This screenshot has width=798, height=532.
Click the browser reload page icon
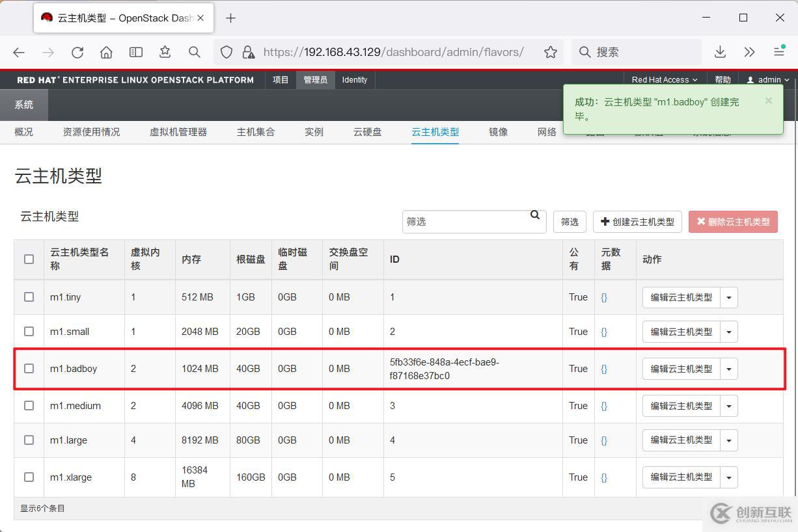(x=77, y=52)
